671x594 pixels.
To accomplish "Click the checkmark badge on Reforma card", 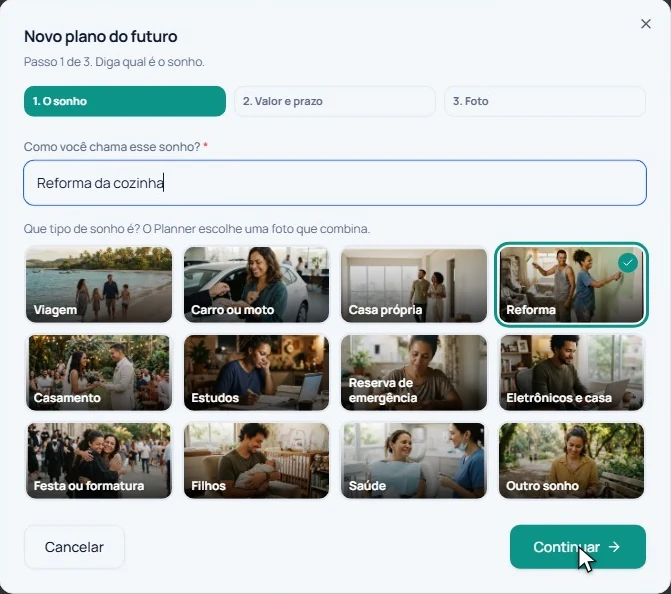I will tap(628, 263).
